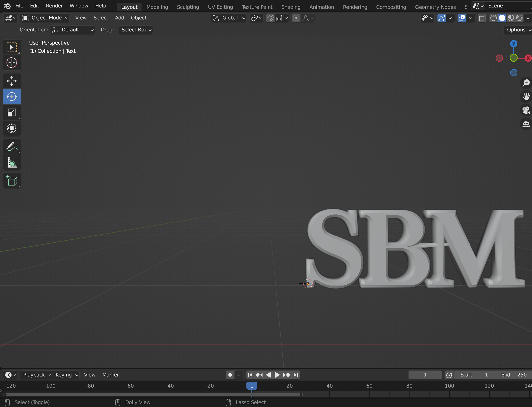The height and width of the screenshot is (407, 532).
Task: Click the Blender logo menu
Action: [x=7, y=6]
